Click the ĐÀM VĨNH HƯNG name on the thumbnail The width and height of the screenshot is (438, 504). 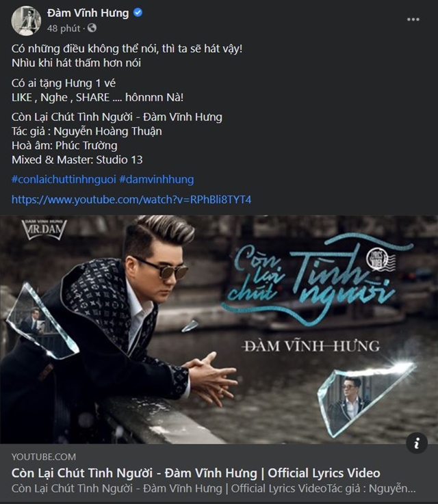(x=312, y=346)
